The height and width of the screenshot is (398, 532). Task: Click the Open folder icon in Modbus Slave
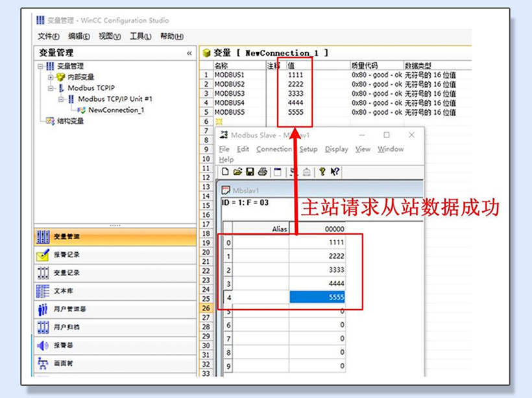pyautogui.click(x=237, y=172)
